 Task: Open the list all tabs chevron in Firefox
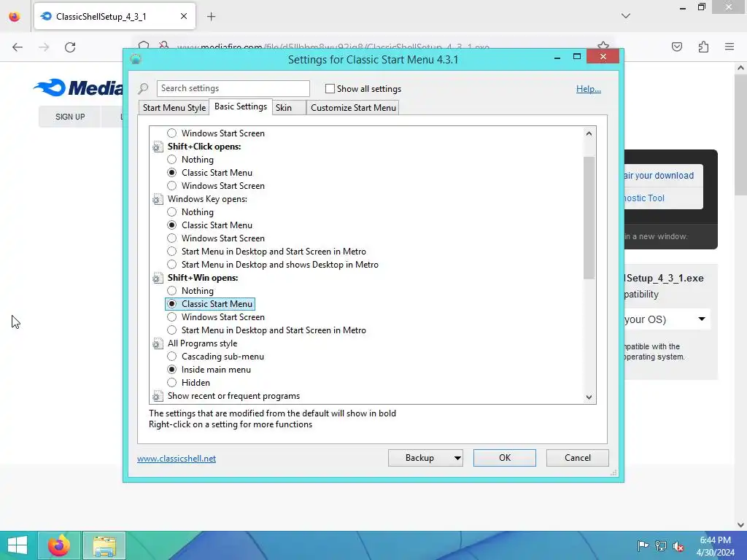point(625,16)
